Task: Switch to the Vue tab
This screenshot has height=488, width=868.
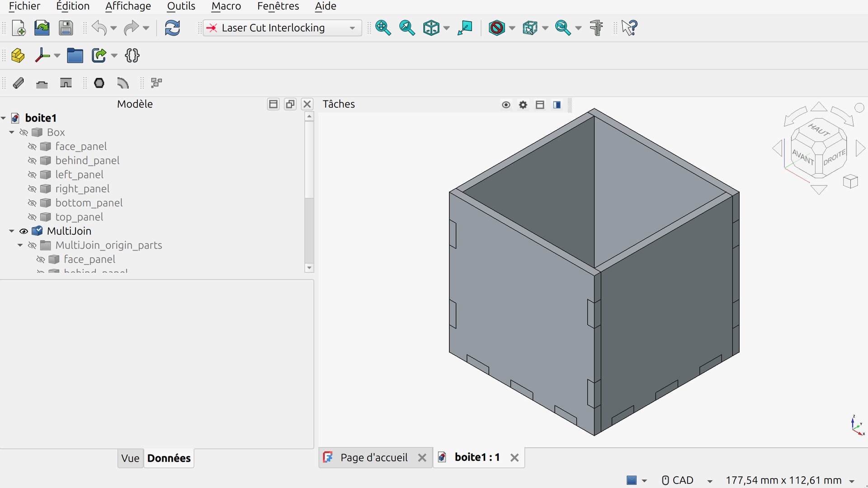Action: (x=130, y=458)
